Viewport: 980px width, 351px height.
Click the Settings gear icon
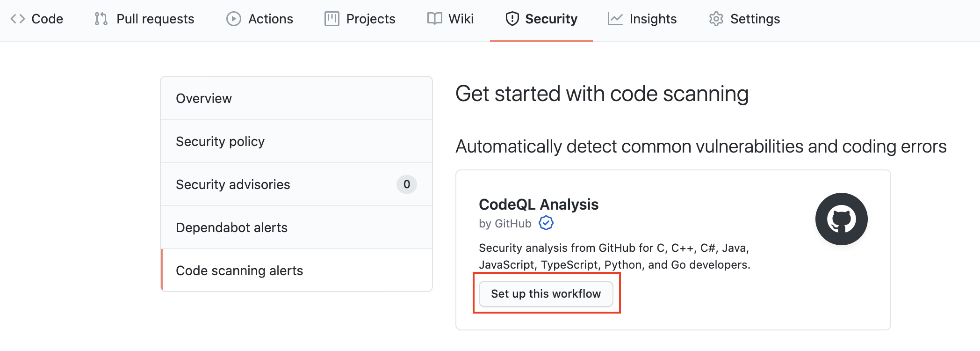click(716, 19)
